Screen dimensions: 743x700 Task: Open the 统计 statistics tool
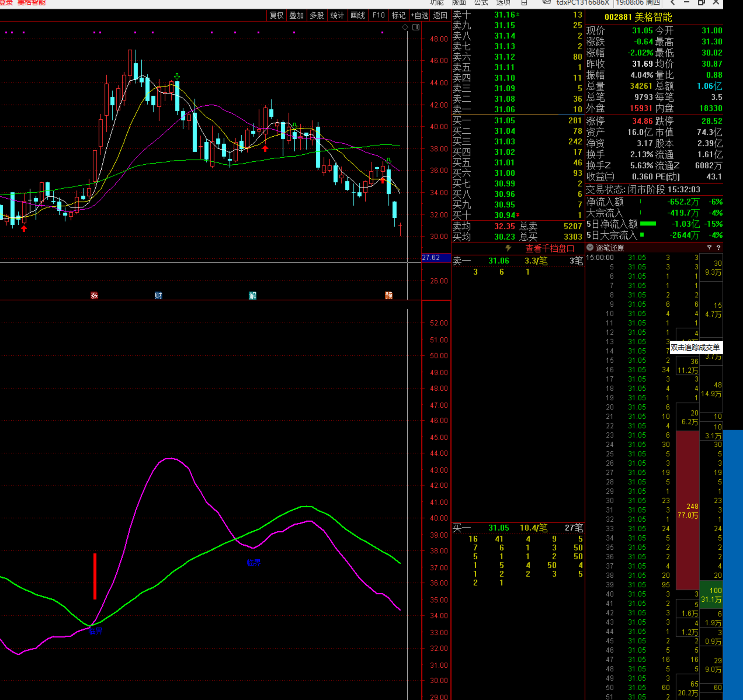point(337,15)
